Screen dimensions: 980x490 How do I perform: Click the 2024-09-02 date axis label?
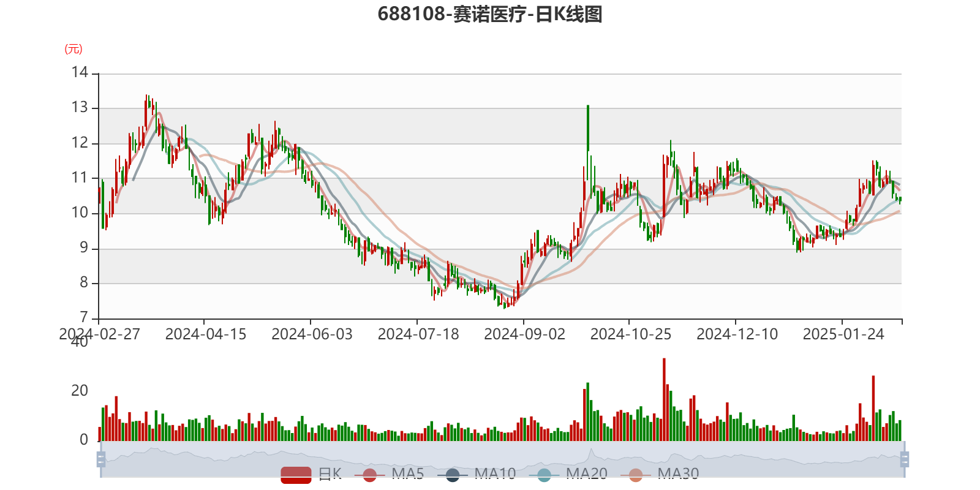[x=524, y=334]
